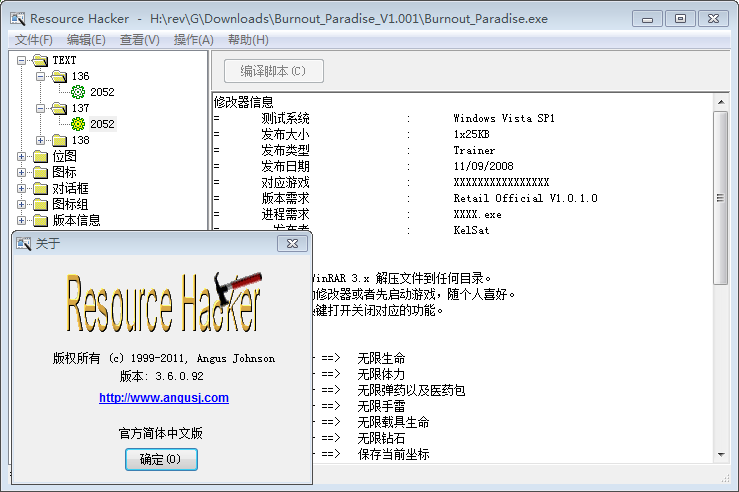Select the TEXT tree label
The image size is (739, 492).
click(64, 60)
